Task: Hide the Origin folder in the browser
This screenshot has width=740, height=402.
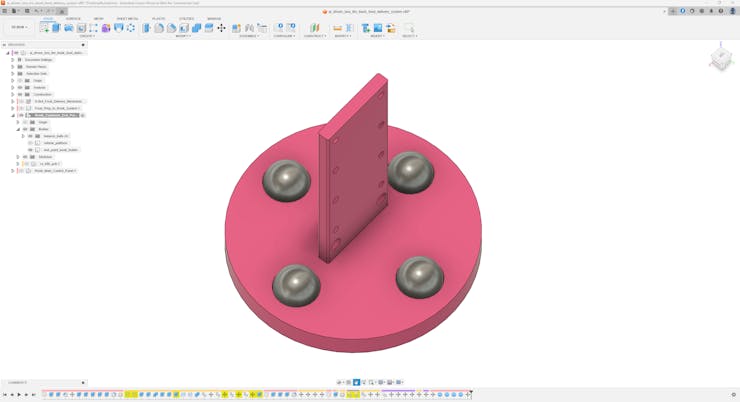Action: [x=20, y=80]
